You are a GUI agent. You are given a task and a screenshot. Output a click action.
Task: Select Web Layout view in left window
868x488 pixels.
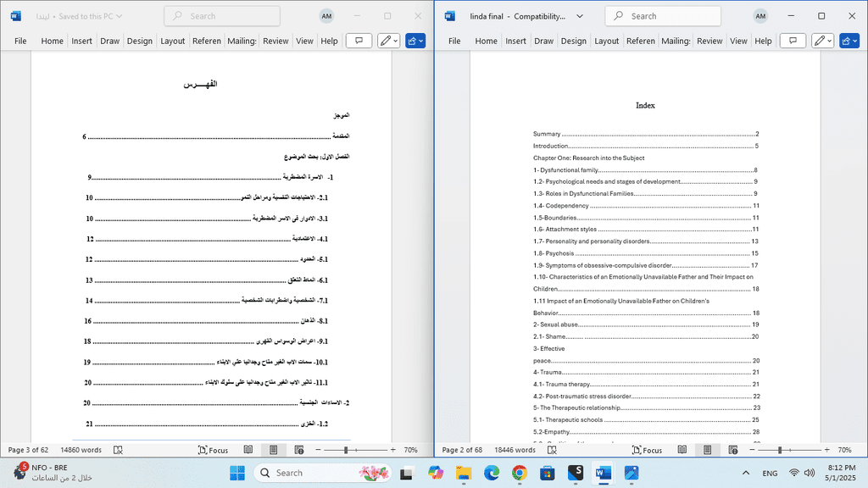(x=299, y=450)
